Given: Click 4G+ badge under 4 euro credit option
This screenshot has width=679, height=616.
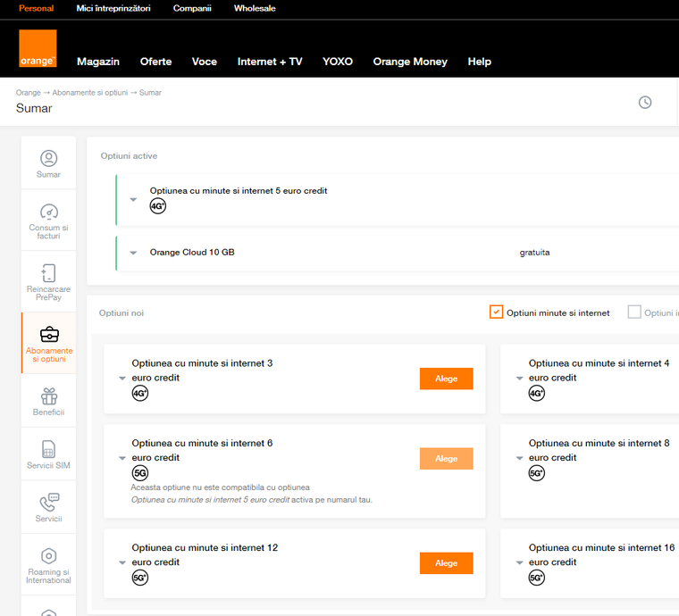Looking at the screenshot, I should [x=537, y=393].
